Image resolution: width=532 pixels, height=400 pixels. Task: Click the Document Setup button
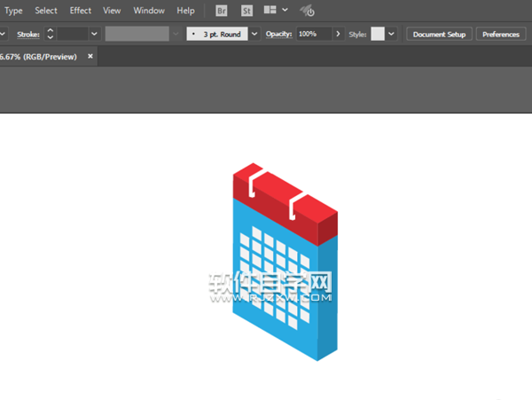point(439,34)
